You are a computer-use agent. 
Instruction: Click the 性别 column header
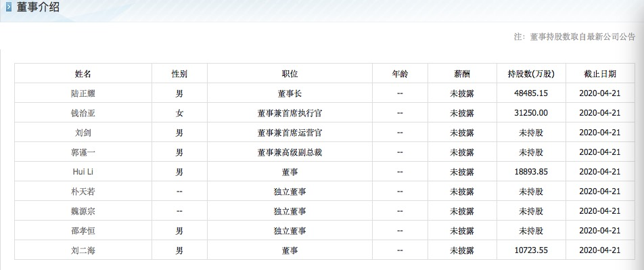(x=179, y=74)
